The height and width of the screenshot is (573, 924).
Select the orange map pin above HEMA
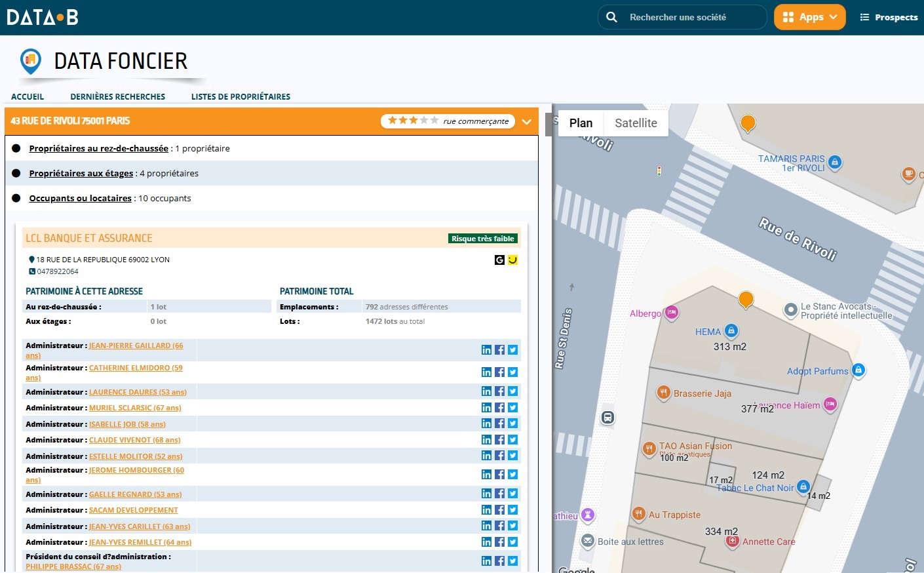pyautogui.click(x=746, y=300)
